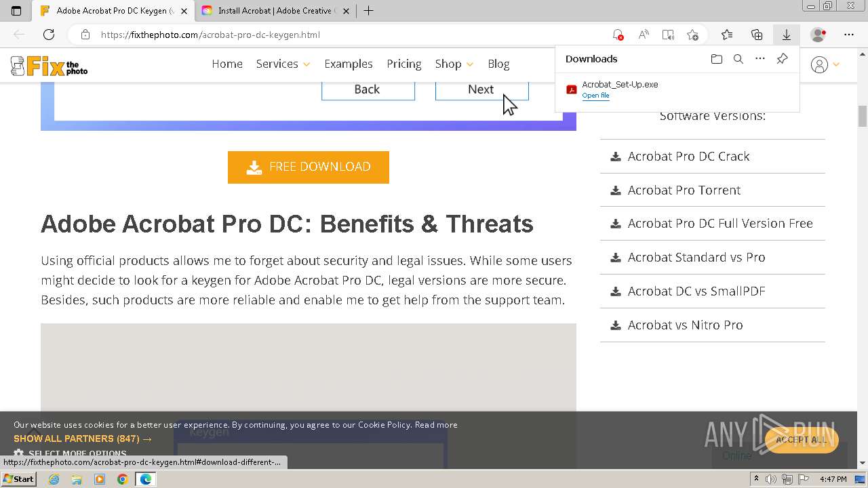
Task: Switch to Install Acrobat Adobe Creative tab
Action: 277,11
